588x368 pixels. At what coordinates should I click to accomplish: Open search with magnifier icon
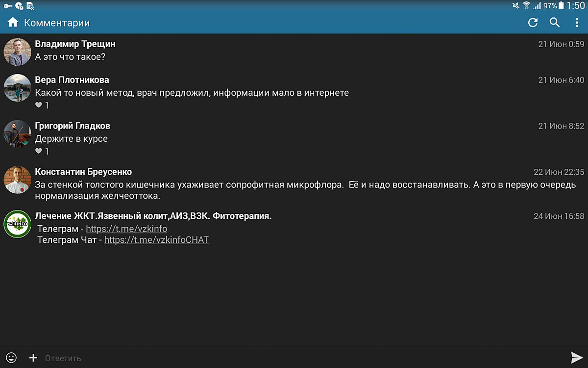point(555,23)
